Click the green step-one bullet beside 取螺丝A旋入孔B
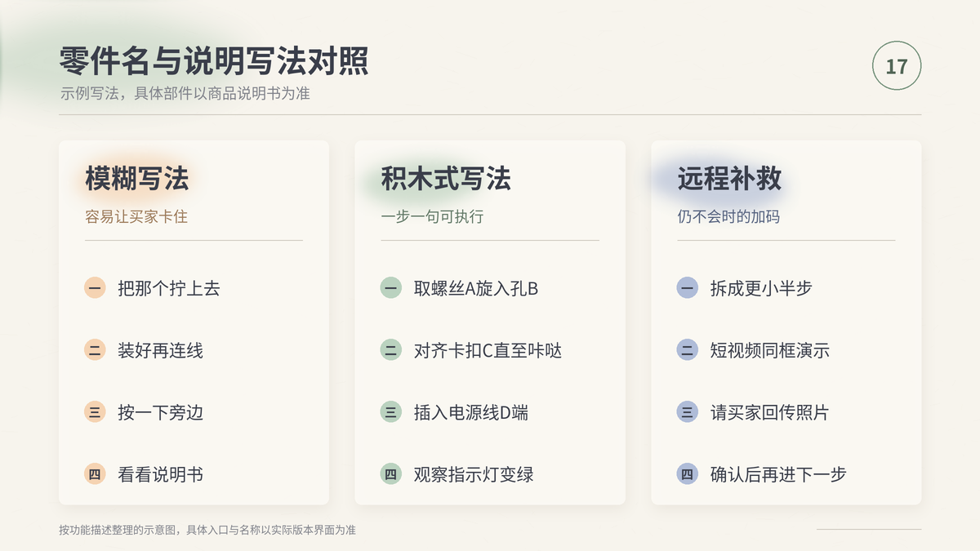The image size is (980, 551). (x=391, y=288)
